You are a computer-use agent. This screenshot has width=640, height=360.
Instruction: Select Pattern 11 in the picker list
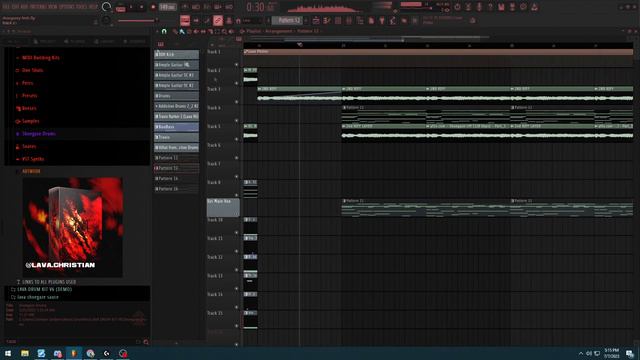tap(176, 158)
